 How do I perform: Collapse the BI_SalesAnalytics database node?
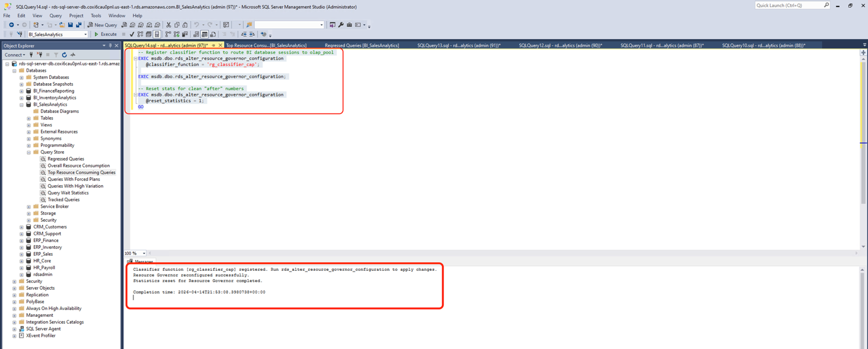tap(21, 105)
